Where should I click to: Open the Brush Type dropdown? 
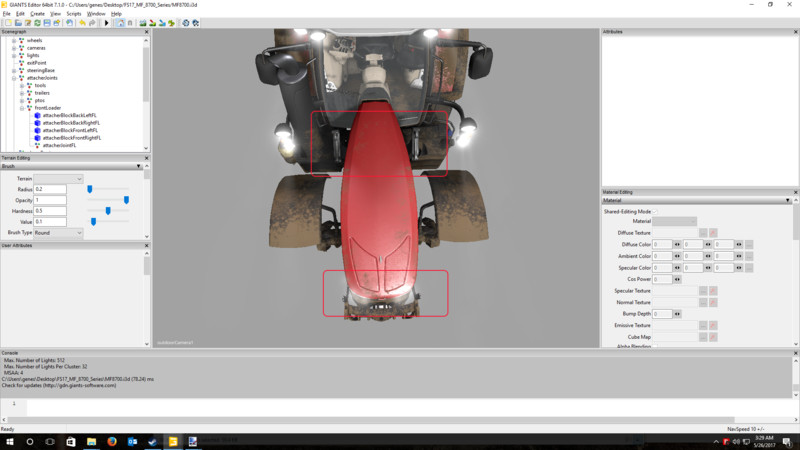pos(58,233)
